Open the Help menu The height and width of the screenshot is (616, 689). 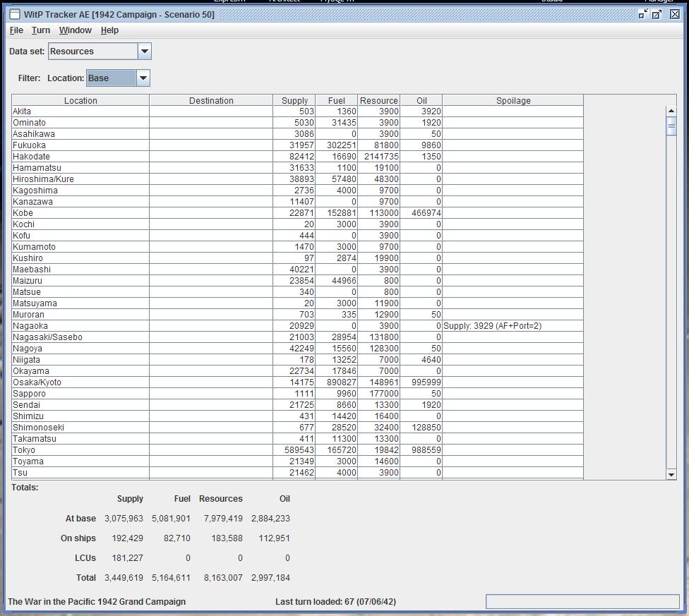(x=109, y=30)
